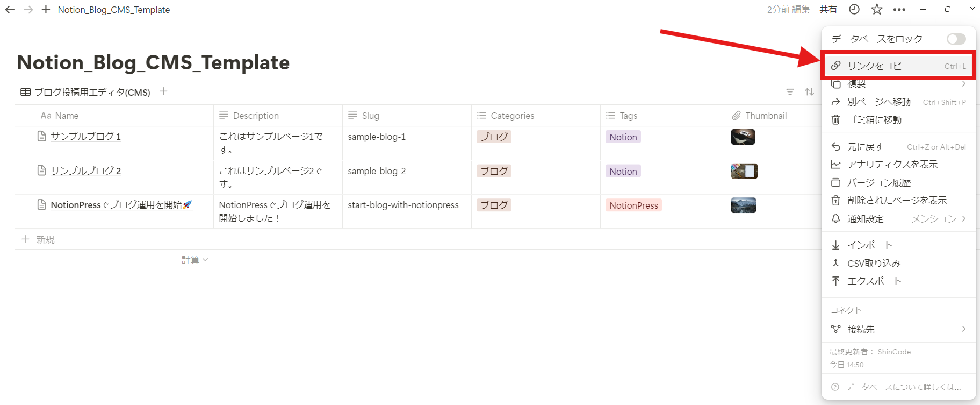Add a new row with 新規
Image resolution: width=980 pixels, height=405 pixels.
tap(45, 239)
